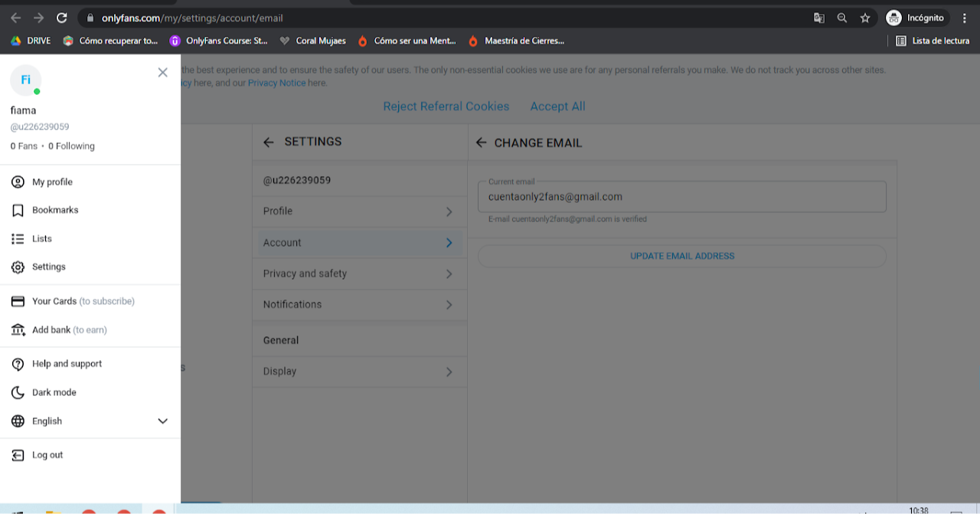
Task: Click the chevron on Privacy and safety
Action: coord(449,273)
